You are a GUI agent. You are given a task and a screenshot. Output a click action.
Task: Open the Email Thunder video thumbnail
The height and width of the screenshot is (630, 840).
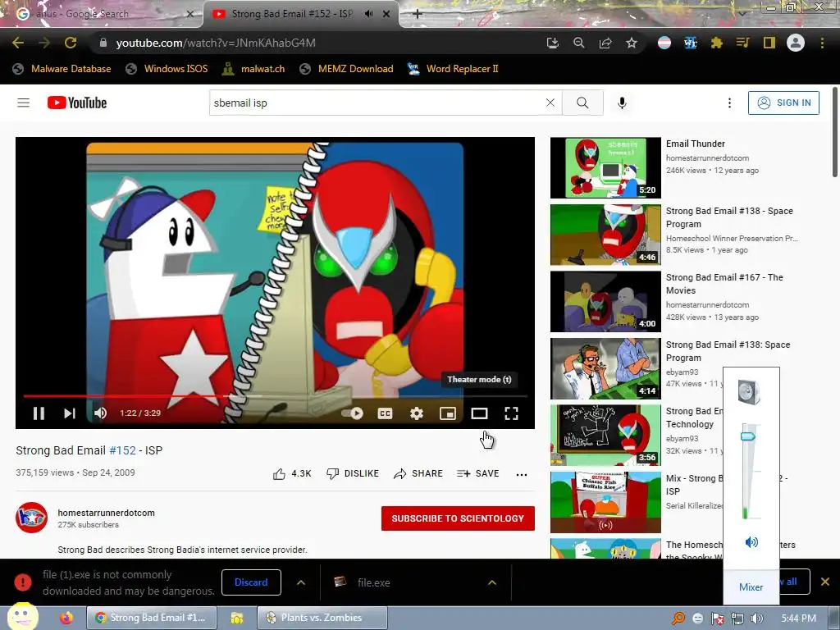coord(605,167)
